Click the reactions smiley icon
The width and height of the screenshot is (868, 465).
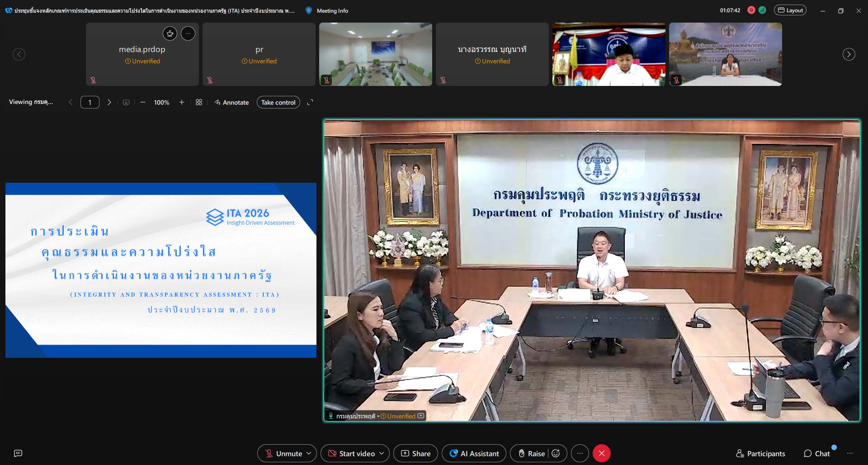(556, 453)
